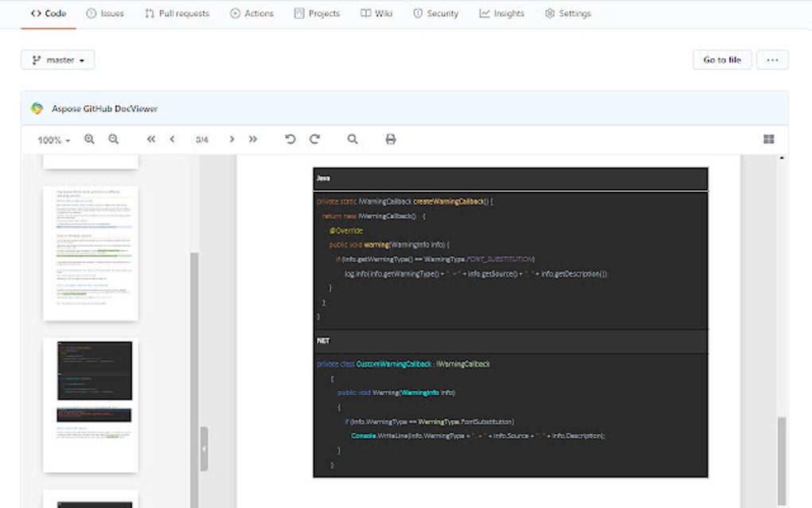Go to the next page

point(231,139)
